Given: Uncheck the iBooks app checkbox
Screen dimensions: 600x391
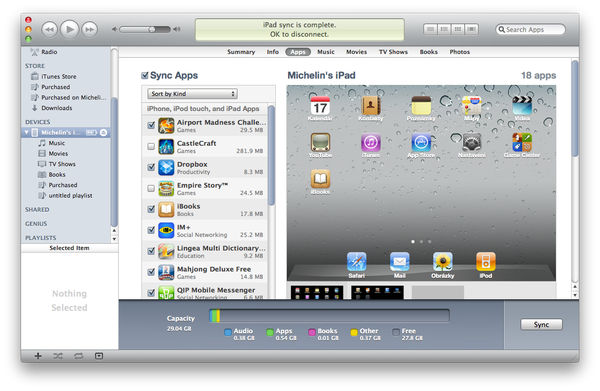Looking at the screenshot, I should click(151, 209).
